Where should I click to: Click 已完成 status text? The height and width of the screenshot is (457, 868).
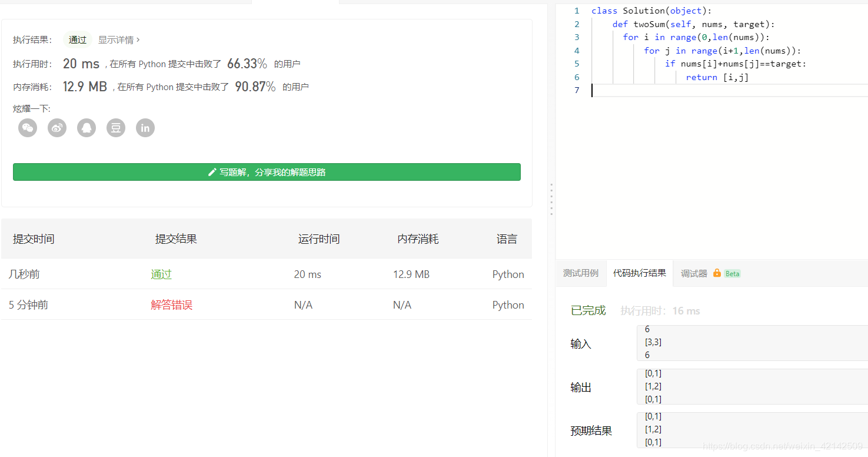point(588,311)
